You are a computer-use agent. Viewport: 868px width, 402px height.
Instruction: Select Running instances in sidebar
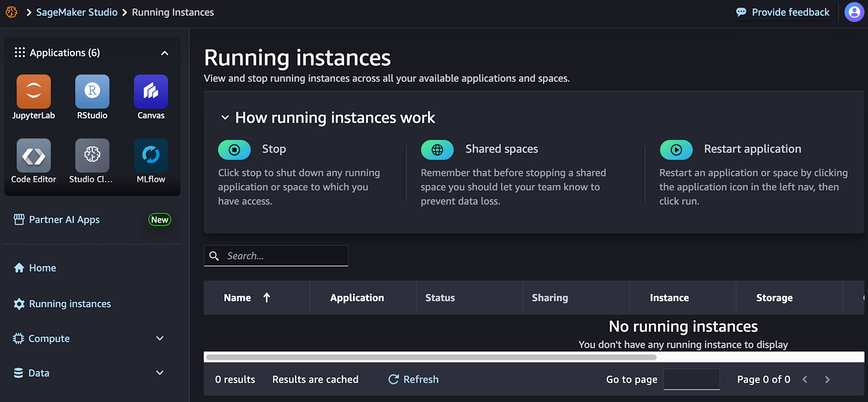(62, 304)
